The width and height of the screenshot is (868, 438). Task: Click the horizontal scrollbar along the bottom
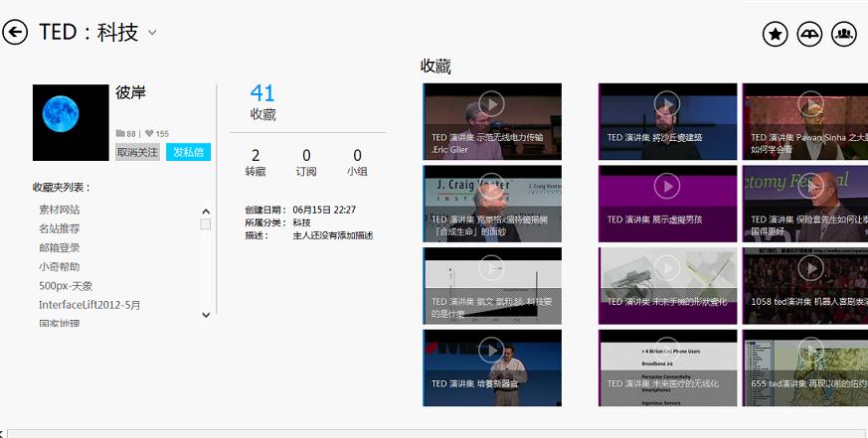coord(437,434)
